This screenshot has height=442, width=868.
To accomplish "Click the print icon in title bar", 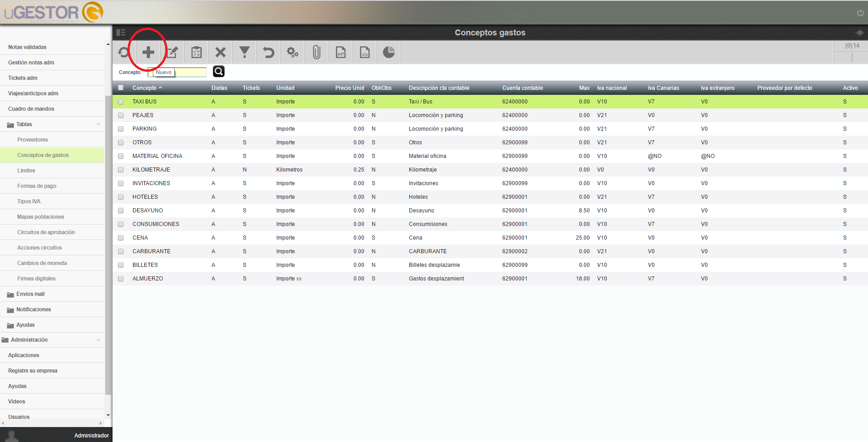I will coord(859,33).
